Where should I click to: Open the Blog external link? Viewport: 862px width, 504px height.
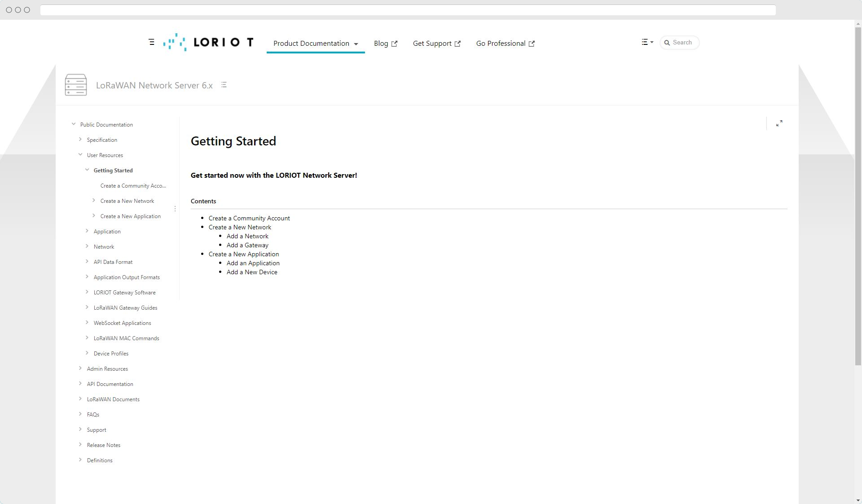(x=385, y=44)
